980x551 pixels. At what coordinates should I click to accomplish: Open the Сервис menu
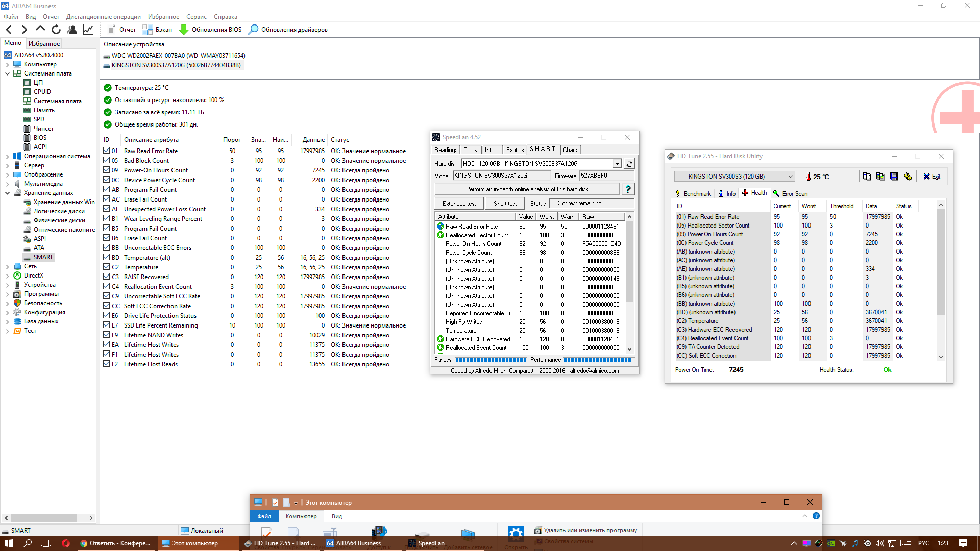coord(196,17)
